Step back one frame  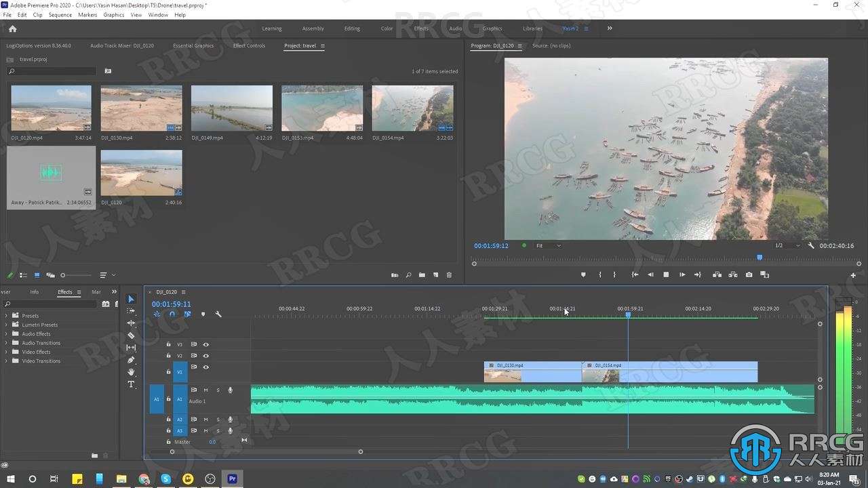click(650, 274)
